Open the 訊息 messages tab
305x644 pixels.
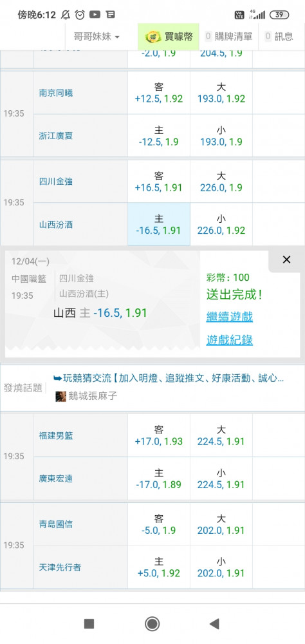(x=279, y=37)
